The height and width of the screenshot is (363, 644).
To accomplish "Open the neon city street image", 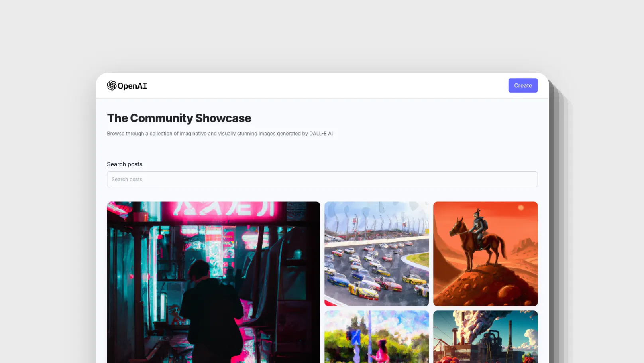I will pos(213,282).
